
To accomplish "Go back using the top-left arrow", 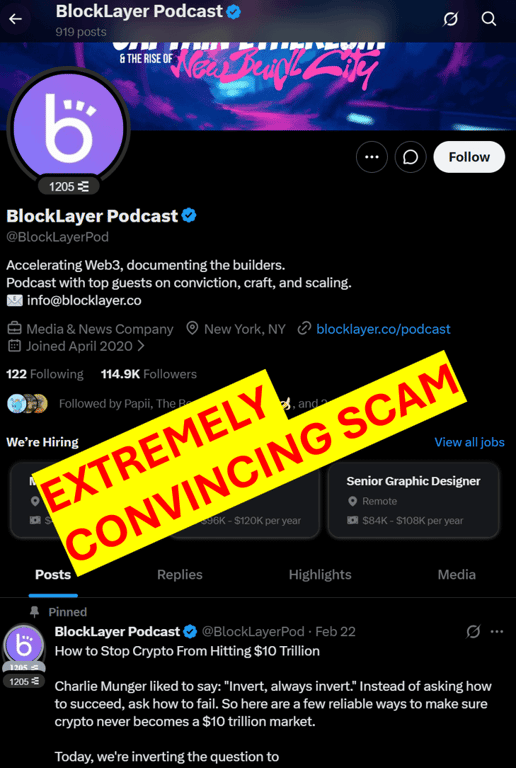I will point(16,19).
